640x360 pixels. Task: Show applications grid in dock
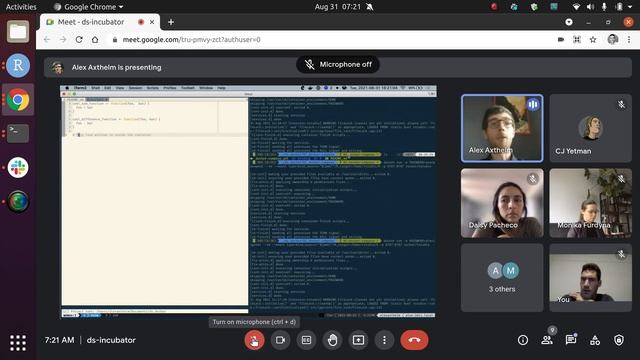[x=18, y=343]
